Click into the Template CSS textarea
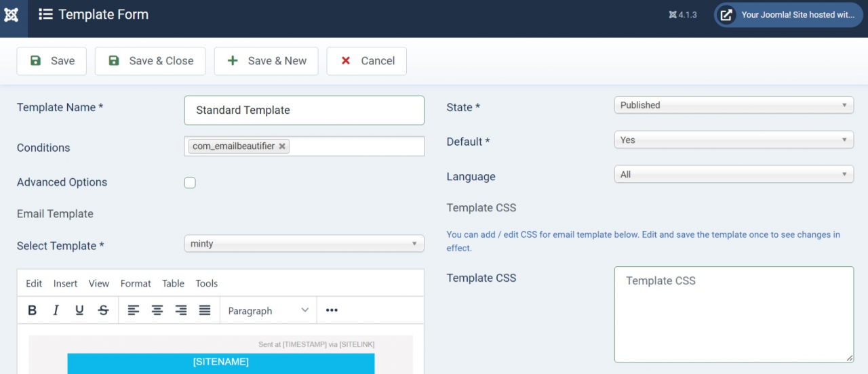Viewport: 868px width, 374px height. pyautogui.click(x=734, y=315)
